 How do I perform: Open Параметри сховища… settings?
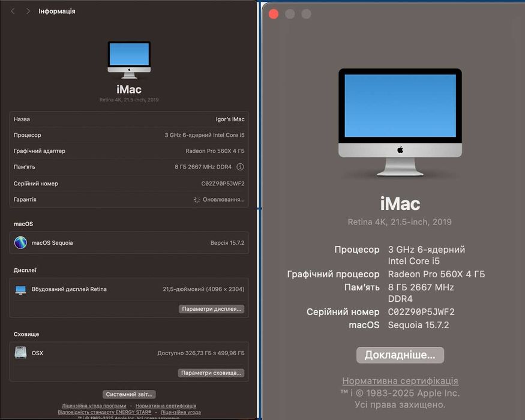[211, 373]
